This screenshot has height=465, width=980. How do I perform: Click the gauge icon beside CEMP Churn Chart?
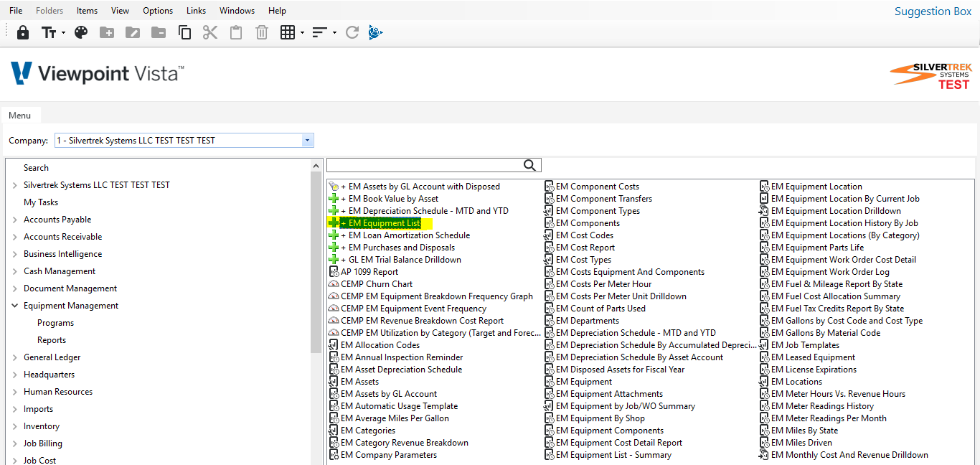333,284
